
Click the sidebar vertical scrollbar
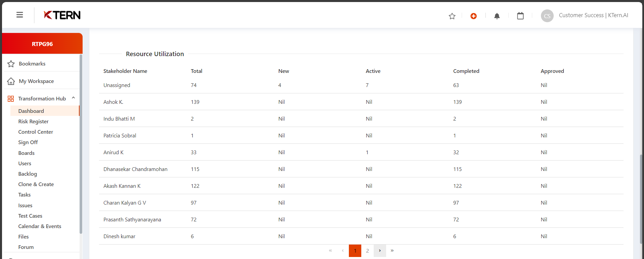(81, 144)
